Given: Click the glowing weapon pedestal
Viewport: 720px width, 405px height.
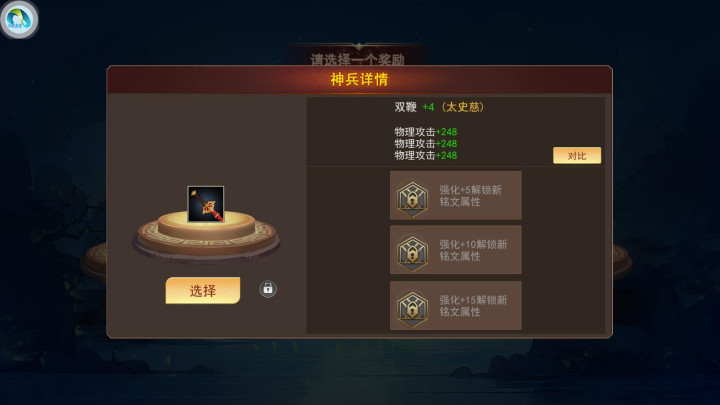Looking at the screenshot, I should (x=206, y=236).
